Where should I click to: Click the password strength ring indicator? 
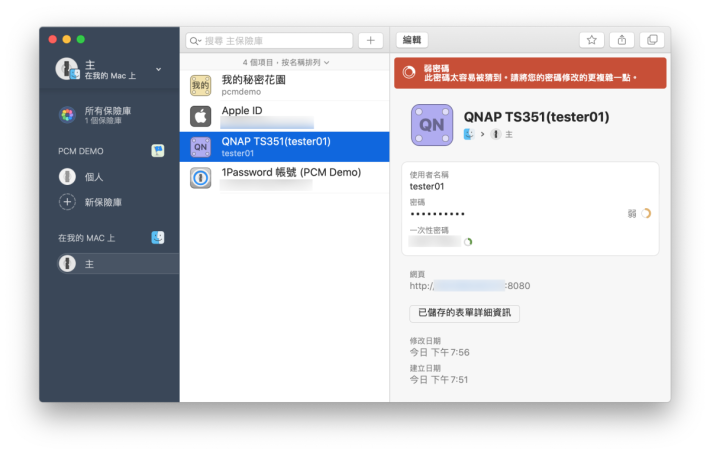646,213
